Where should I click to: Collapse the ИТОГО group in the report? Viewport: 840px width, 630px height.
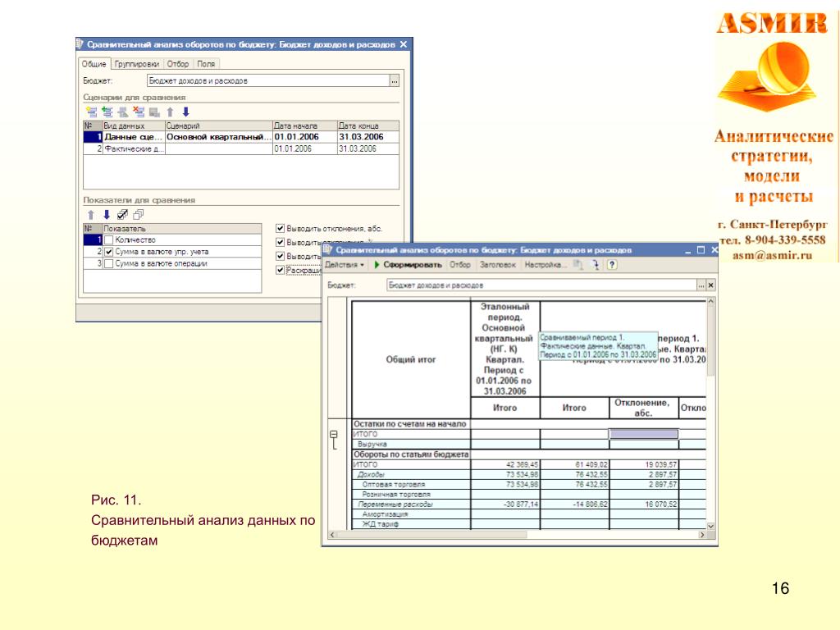333,434
